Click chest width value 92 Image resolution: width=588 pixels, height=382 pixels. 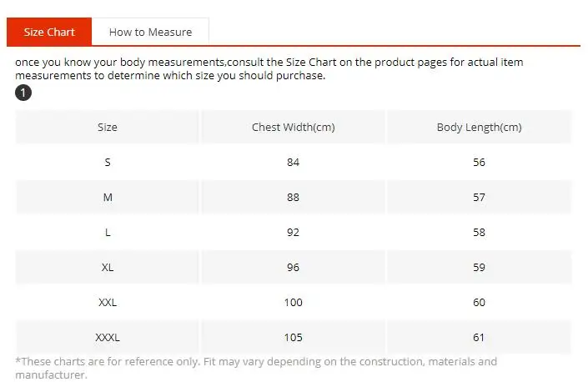coord(293,233)
